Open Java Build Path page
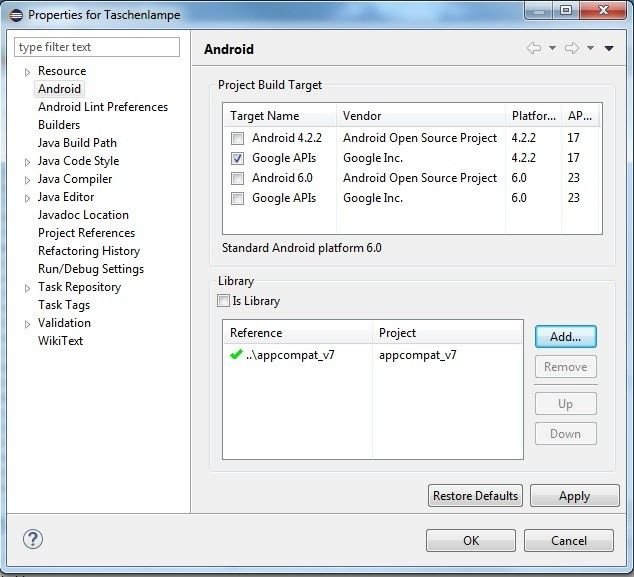Image resolution: width=634 pixels, height=577 pixels. pos(77,143)
